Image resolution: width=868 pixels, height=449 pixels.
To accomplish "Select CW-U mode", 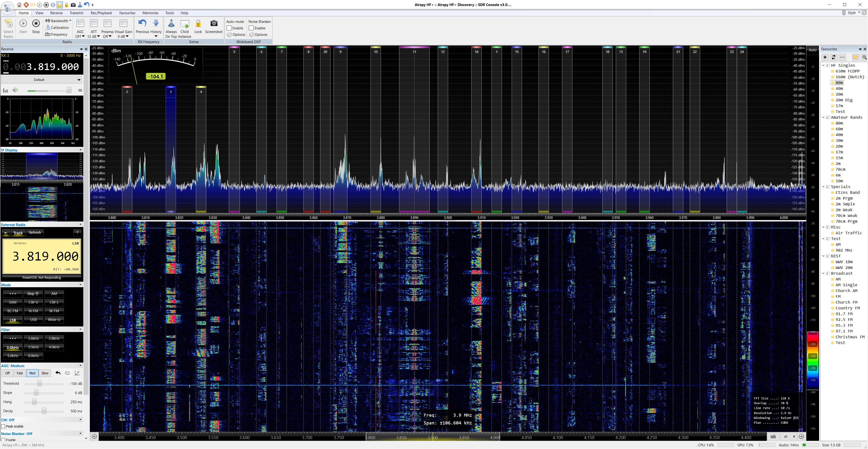I will [x=33, y=302].
